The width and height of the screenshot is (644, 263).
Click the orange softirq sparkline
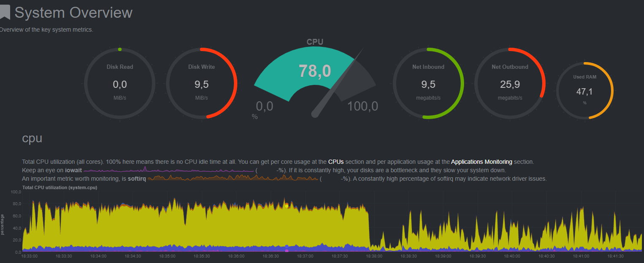coord(233,179)
